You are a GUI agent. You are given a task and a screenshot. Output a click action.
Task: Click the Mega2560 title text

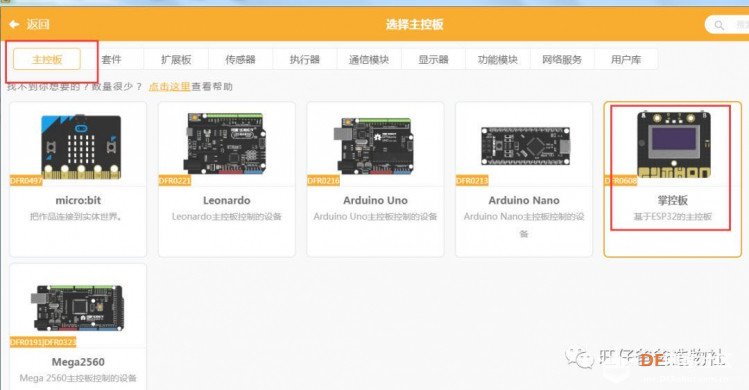[x=78, y=362]
